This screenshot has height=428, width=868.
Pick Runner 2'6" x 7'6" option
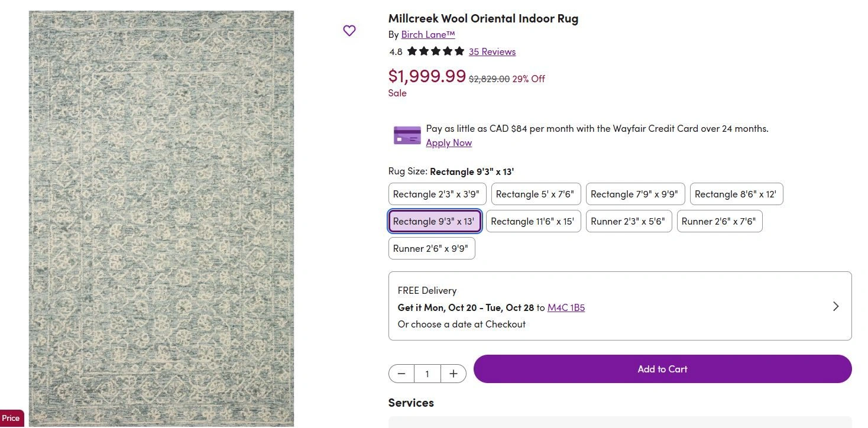[x=719, y=221]
